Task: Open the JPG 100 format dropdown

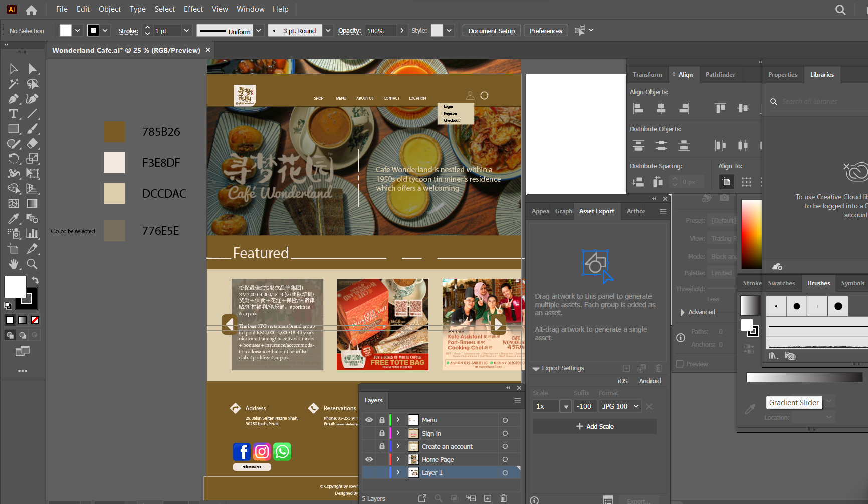Action: (x=620, y=406)
